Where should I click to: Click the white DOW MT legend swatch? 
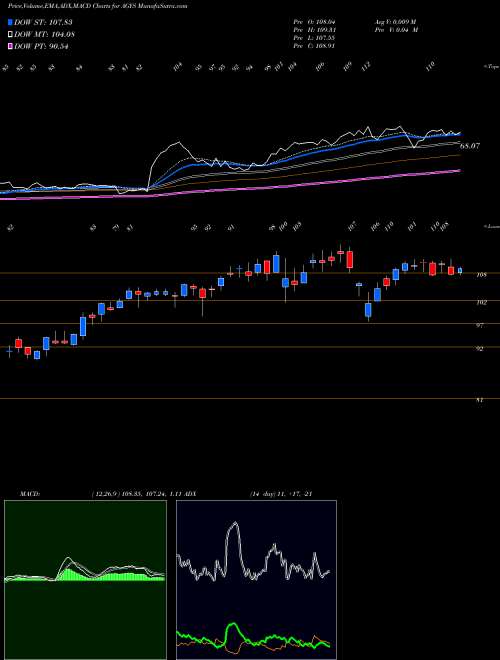click(11, 34)
